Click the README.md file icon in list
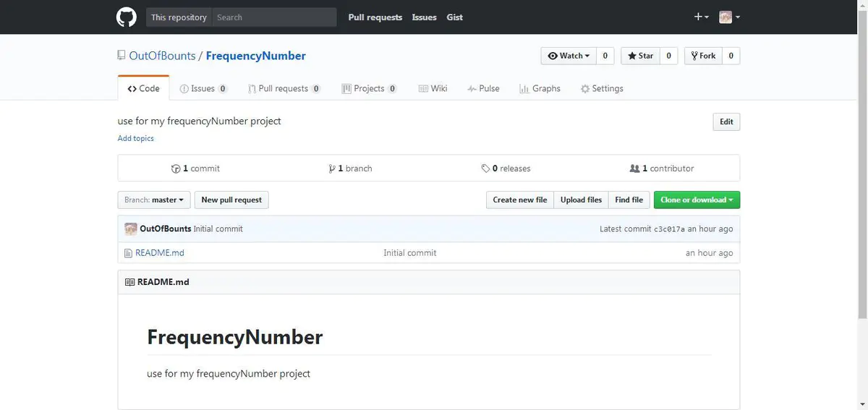The image size is (868, 410). pyautogui.click(x=129, y=253)
